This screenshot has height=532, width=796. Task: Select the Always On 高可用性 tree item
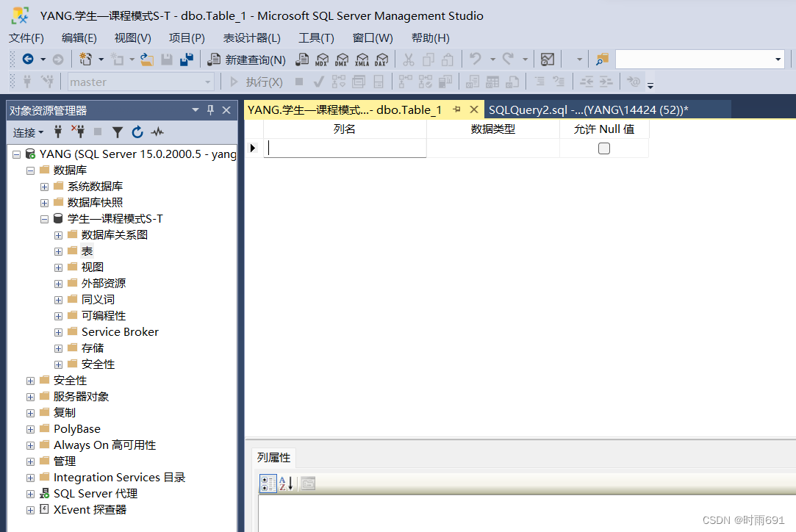click(104, 445)
